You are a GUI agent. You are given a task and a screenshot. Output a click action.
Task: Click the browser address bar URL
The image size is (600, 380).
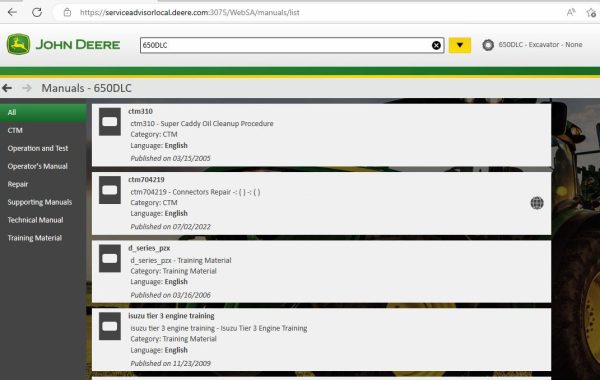coord(189,13)
